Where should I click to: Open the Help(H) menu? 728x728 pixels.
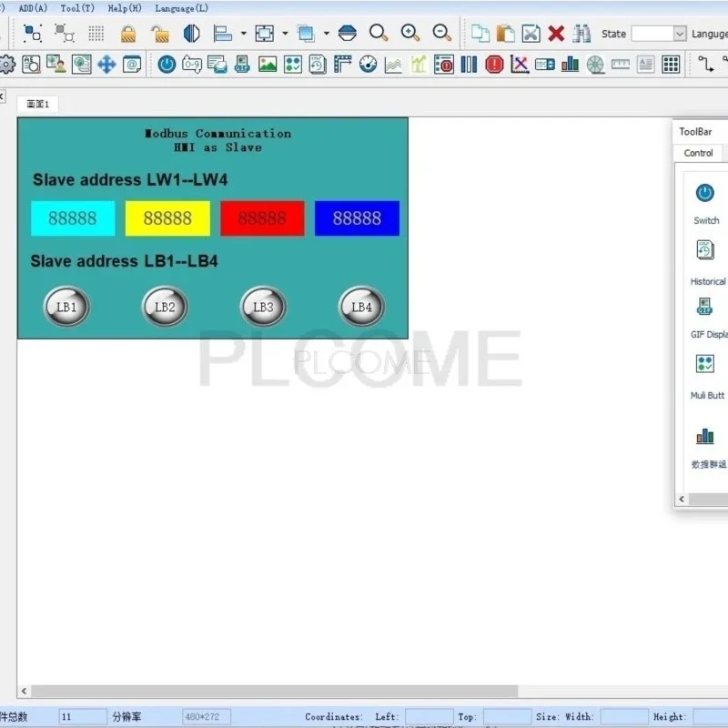tap(125, 8)
